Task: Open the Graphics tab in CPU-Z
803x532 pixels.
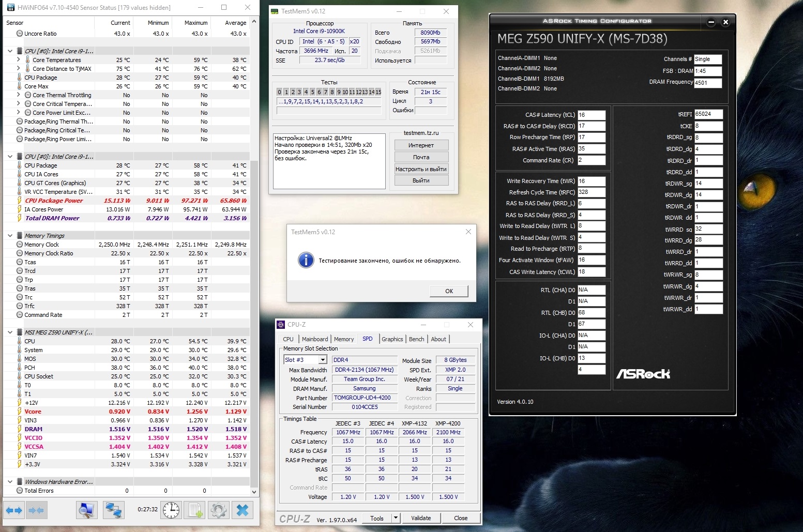Action: click(392, 339)
